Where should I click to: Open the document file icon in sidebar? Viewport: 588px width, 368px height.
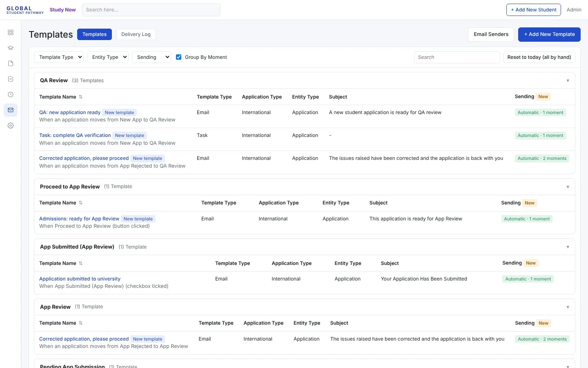tap(11, 63)
